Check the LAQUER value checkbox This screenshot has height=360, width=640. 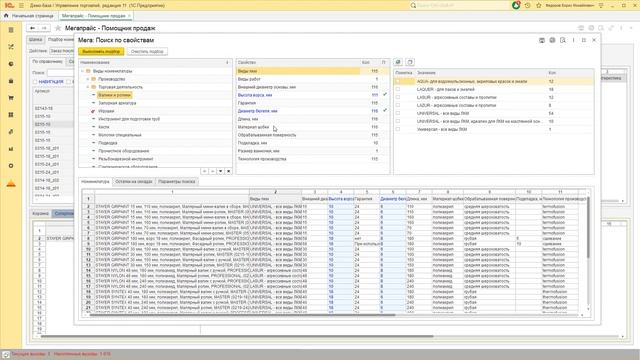(x=398, y=89)
